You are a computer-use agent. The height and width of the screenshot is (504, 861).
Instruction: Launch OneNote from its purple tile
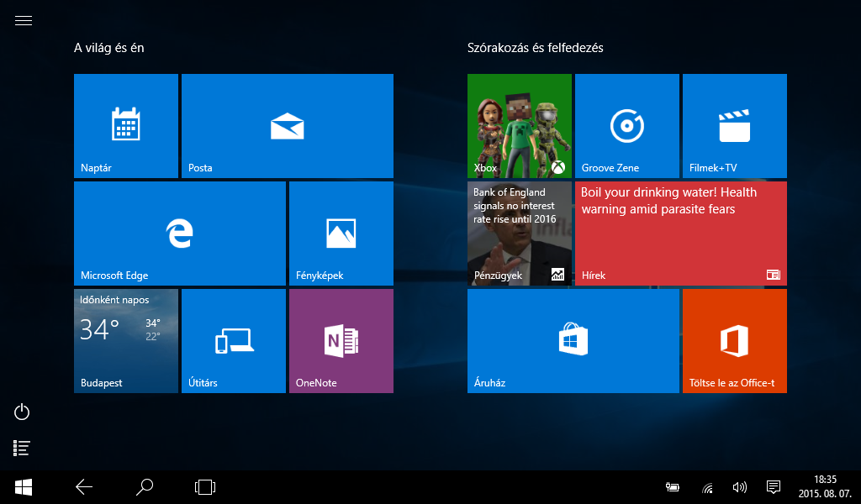(x=341, y=341)
